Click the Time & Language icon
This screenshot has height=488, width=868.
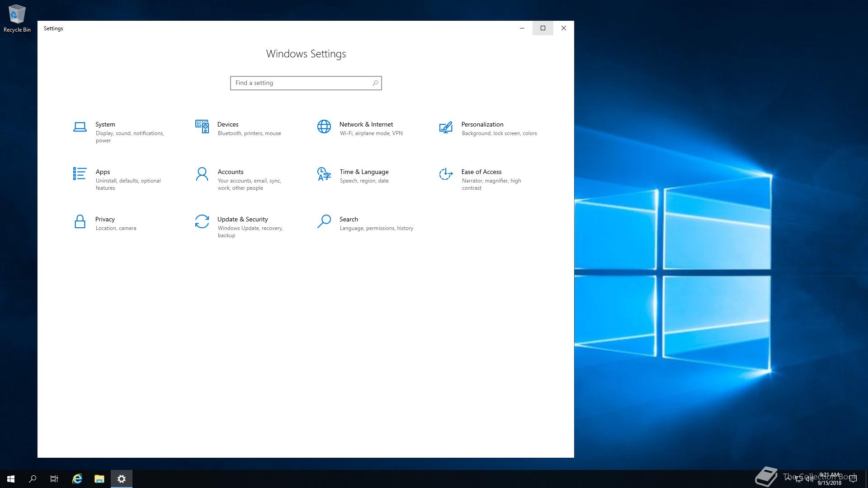tap(324, 174)
